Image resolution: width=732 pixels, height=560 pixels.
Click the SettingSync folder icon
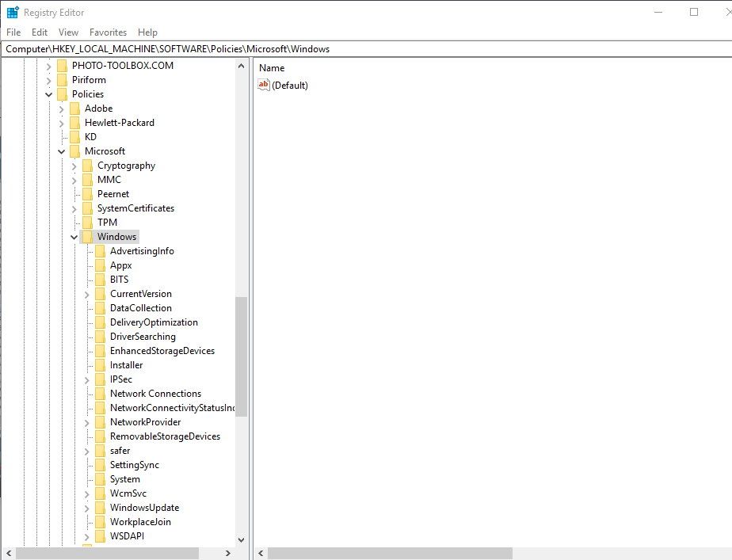click(100, 465)
